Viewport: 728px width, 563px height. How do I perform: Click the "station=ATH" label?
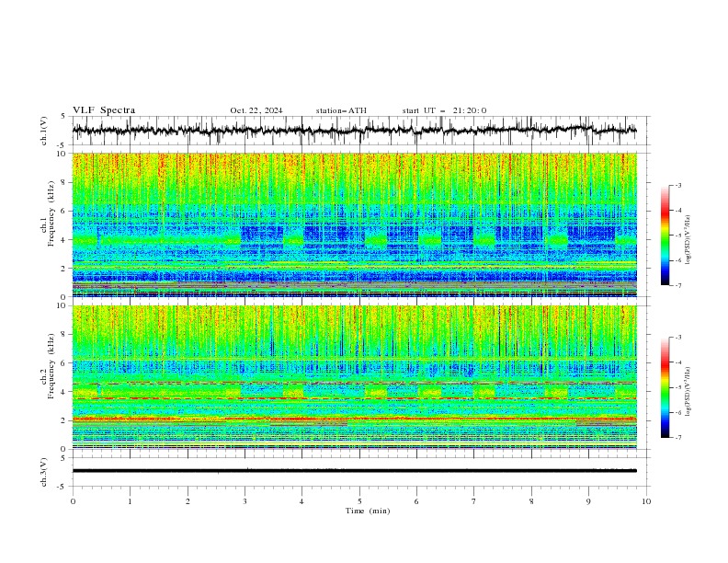click(341, 110)
